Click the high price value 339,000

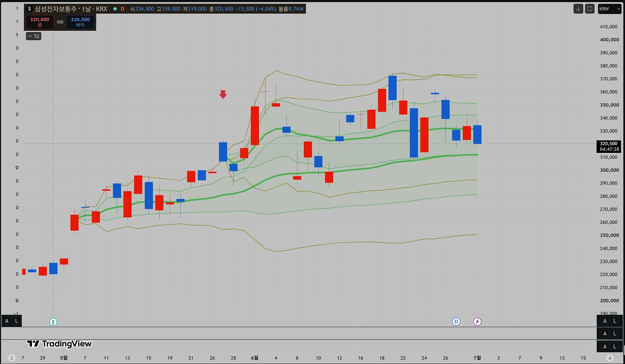tap(171, 9)
